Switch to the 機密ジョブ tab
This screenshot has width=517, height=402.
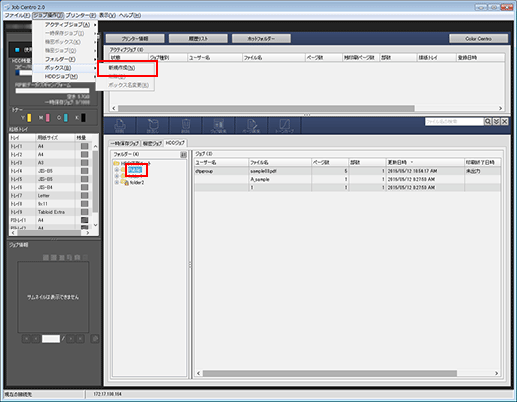(152, 143)
